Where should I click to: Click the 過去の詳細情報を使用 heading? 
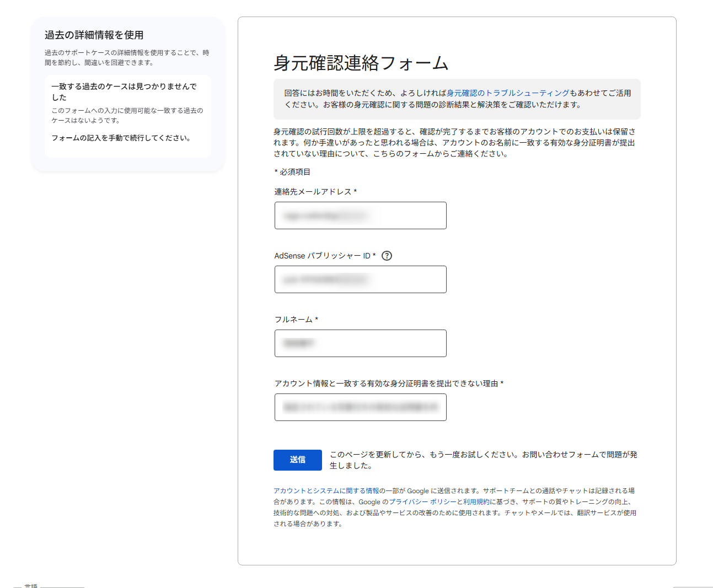[94, 35]
